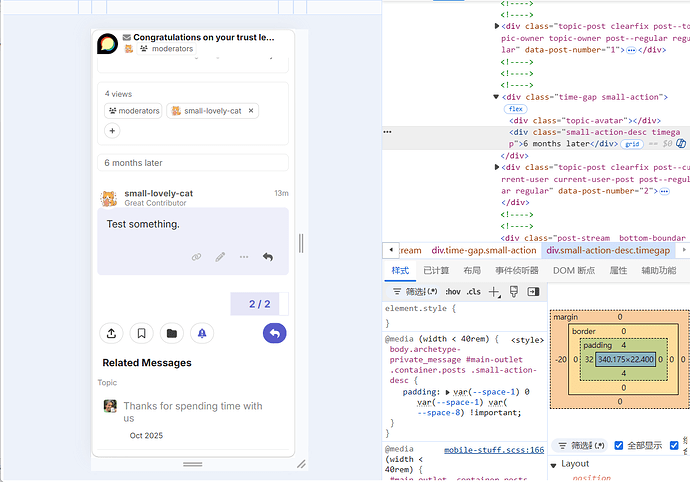Toggle the 全部显示 checkbox

(619, 445)
